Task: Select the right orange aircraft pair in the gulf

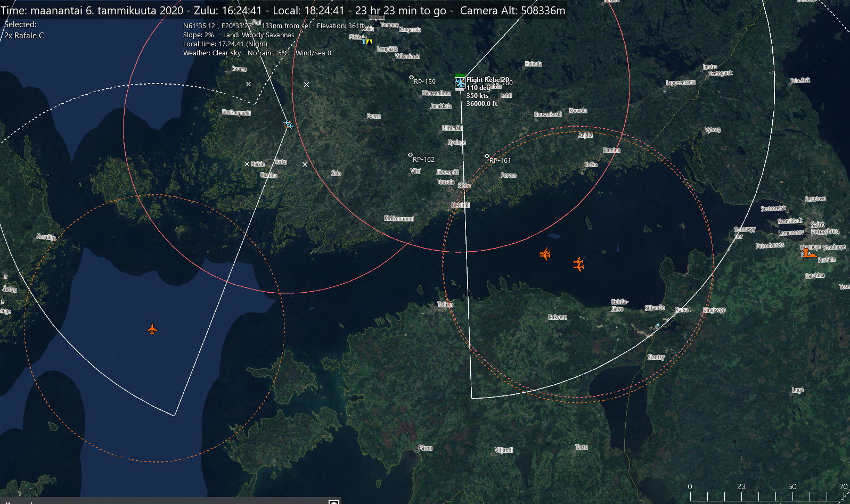Action: (578, 264)
